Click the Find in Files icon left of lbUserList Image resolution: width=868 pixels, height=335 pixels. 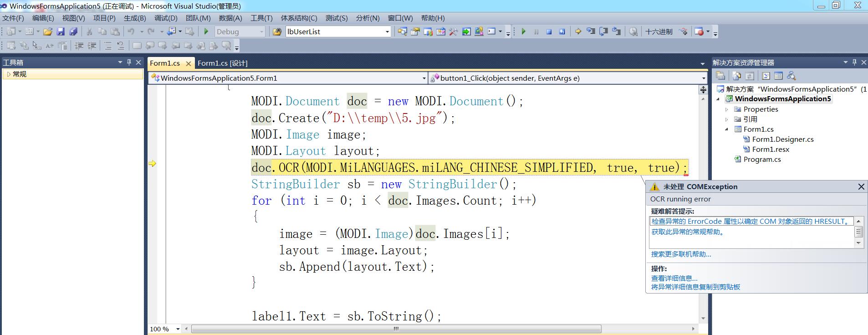[277, 31]
